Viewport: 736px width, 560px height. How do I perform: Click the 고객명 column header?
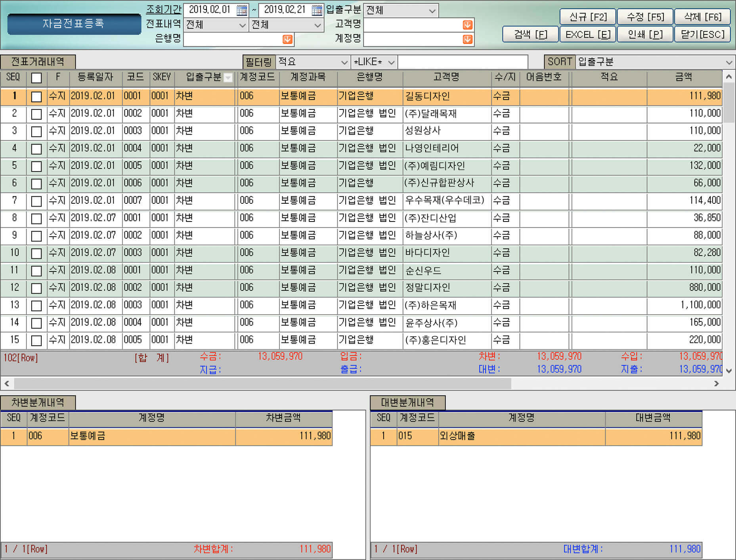(x=447, y=77)
